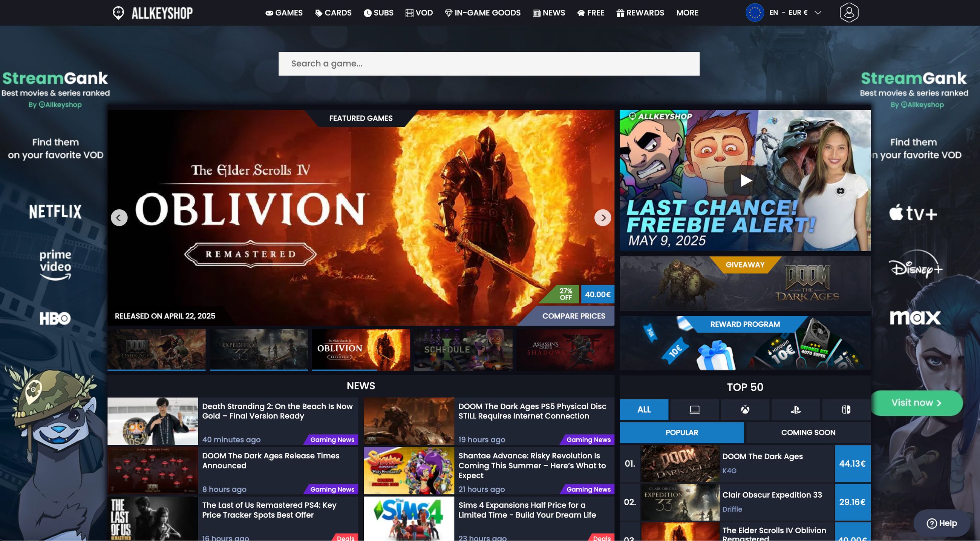
Task: Open the VOD menu
Action: tap(419, 12)
